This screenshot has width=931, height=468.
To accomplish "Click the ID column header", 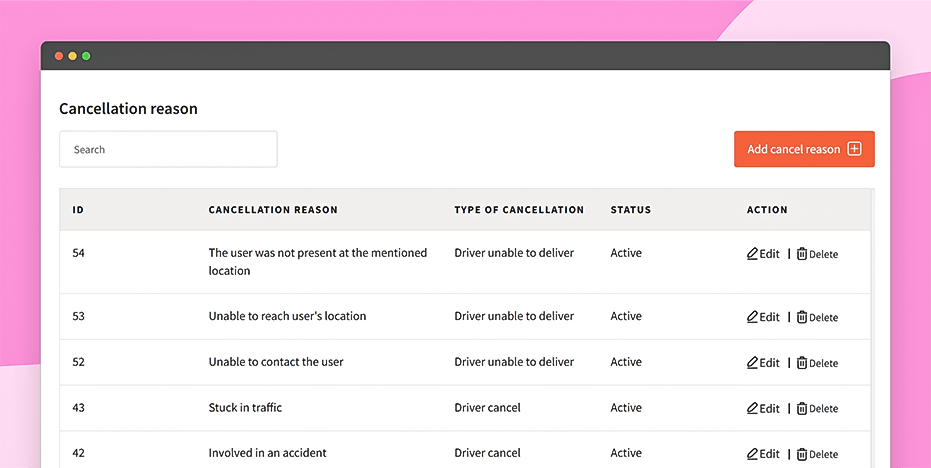I will (x=78, y=210).
